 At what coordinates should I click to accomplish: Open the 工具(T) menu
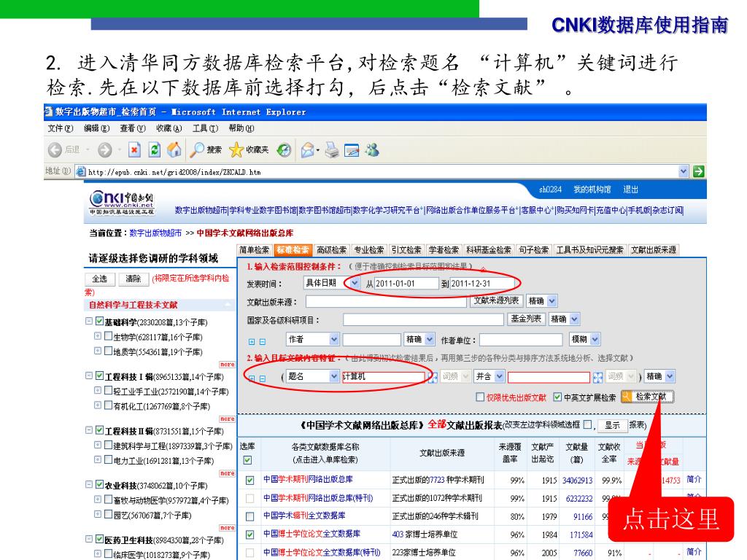coord(205,128)
